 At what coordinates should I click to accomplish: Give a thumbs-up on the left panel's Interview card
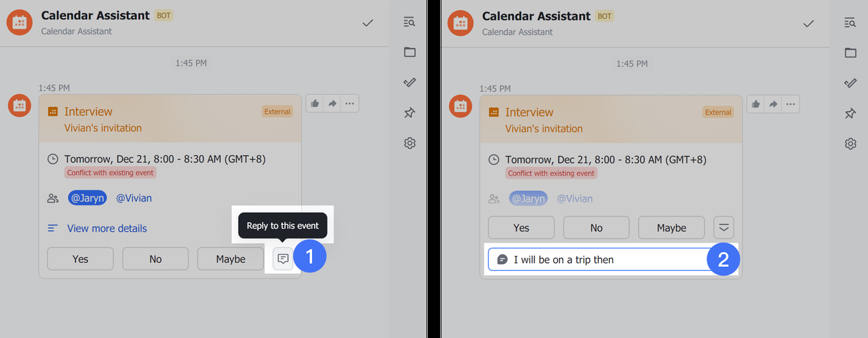[315, 104]
